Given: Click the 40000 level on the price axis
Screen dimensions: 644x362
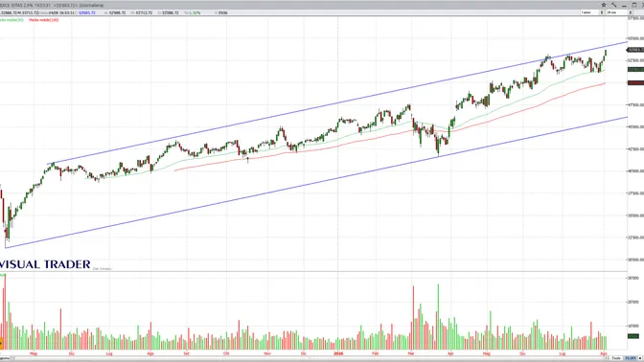Looking at the screenshot, I should click(635, 171).
